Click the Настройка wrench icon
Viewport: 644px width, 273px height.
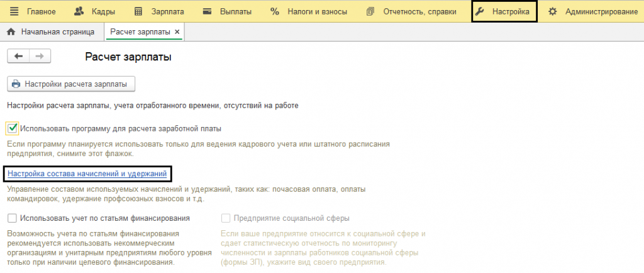click(x=481, y=11)
